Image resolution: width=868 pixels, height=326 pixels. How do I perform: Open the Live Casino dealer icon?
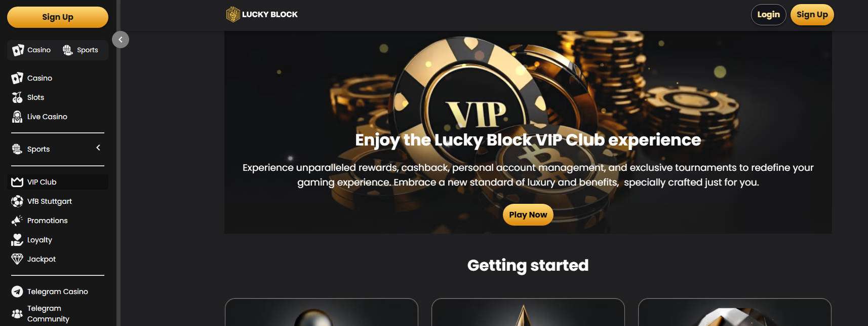coord(17,117)
